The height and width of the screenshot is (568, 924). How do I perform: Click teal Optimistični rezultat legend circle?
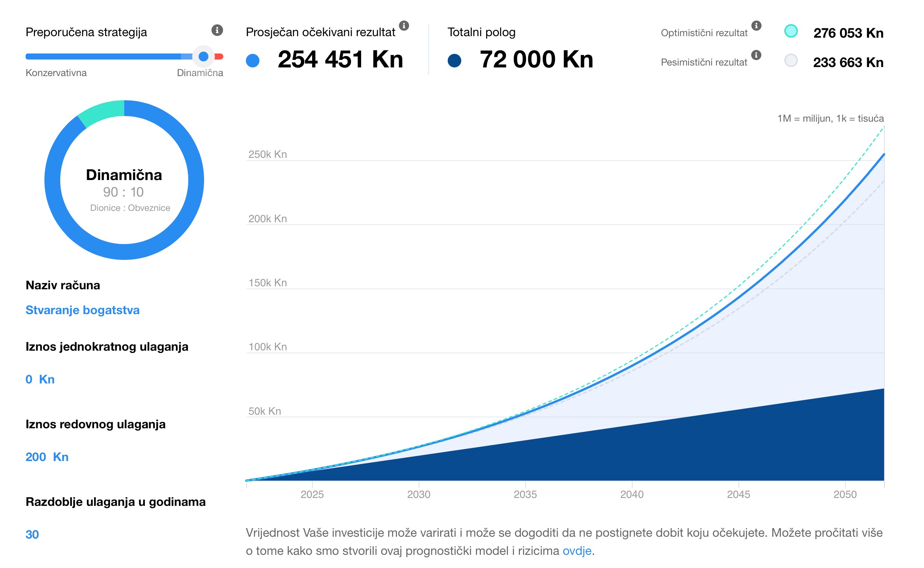(x=791, y=31)
